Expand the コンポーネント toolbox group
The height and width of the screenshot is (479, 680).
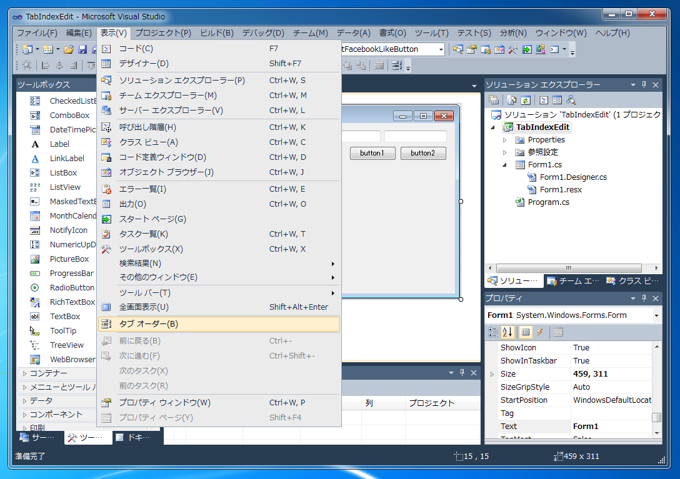pyautogui.click(x=24, y=414)
